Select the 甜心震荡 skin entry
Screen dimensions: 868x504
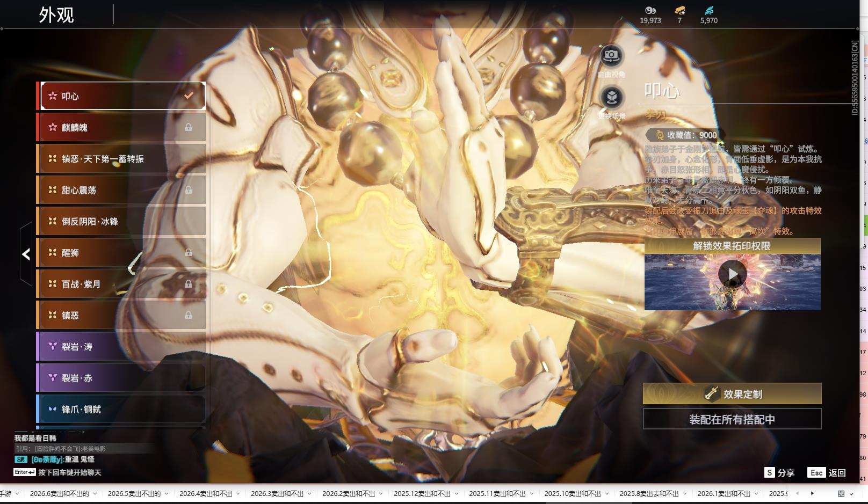click(x=121, y=189)
